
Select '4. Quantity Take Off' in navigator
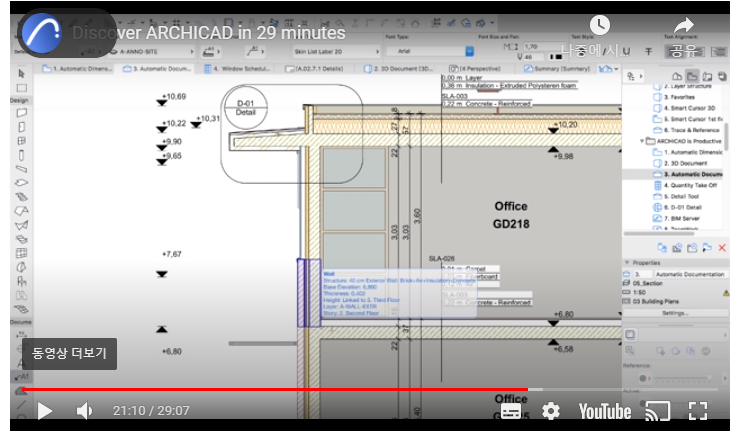tap(685, 185)
